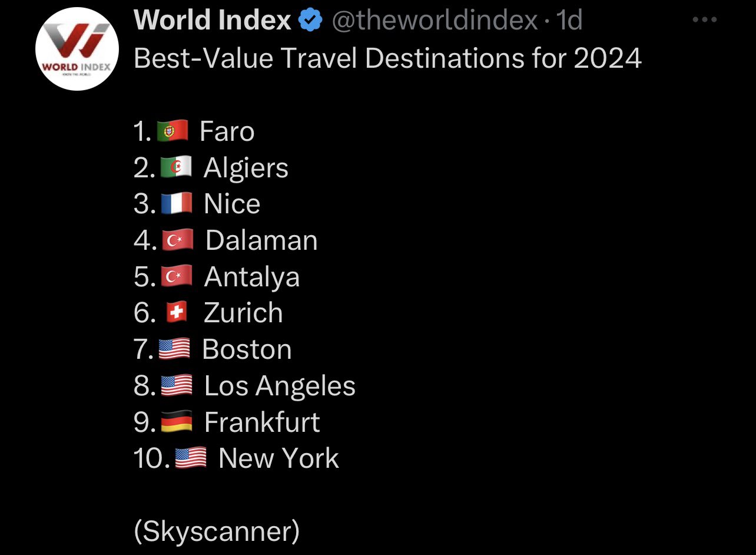Click the tweet headline about Best-Value Destinations

[x=387, y=58]
